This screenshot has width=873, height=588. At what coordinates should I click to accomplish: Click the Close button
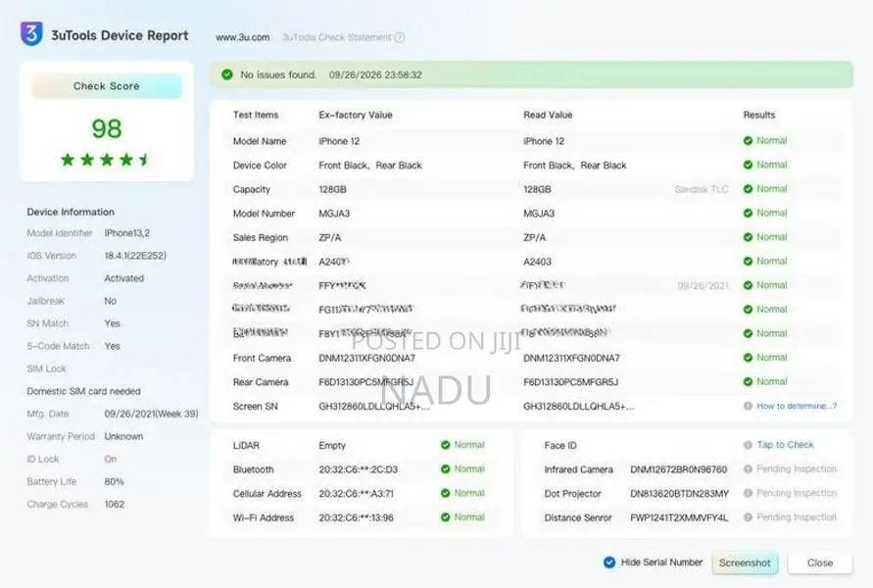tap(819, 563)
